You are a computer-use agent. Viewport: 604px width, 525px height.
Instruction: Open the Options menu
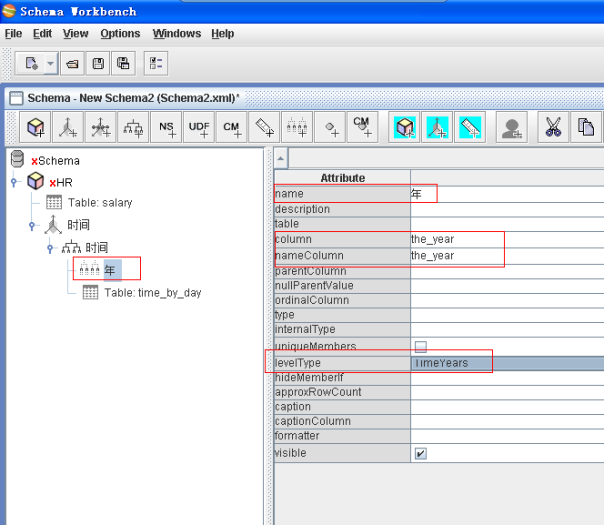click(120, 34)
